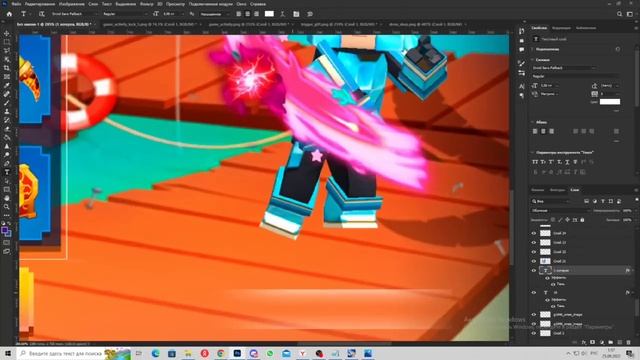Collapse the Абзац section in Properties
The width and height of the screenshot is (640, 360).
tap(532, 122)
